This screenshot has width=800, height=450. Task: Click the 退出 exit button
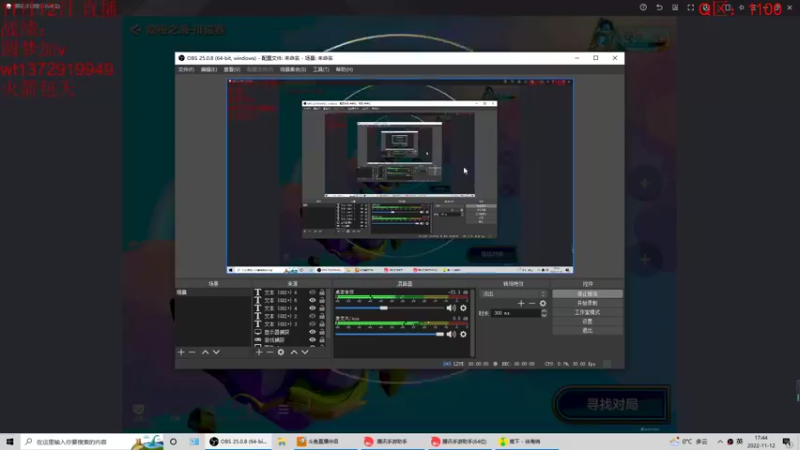[587, 331]
